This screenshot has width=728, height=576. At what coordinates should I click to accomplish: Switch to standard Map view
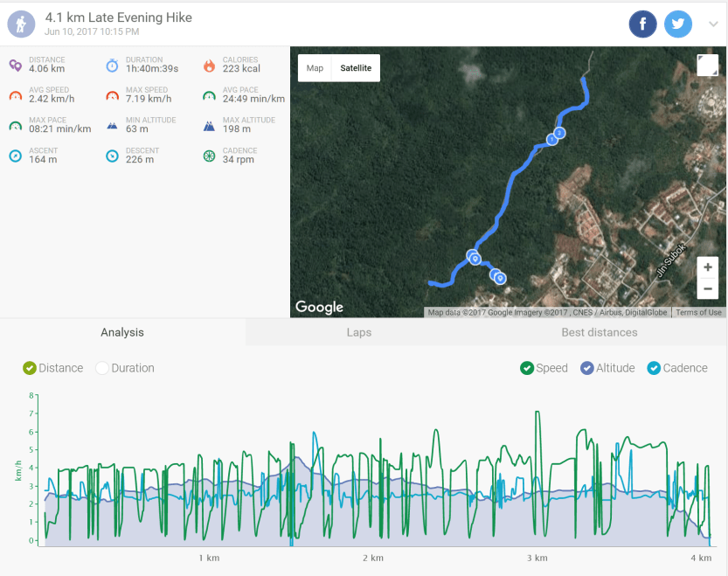(315, 68)
